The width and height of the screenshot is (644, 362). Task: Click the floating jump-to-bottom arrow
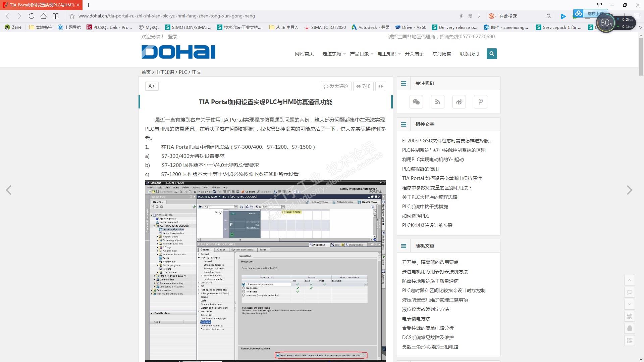tap(630, 304)
